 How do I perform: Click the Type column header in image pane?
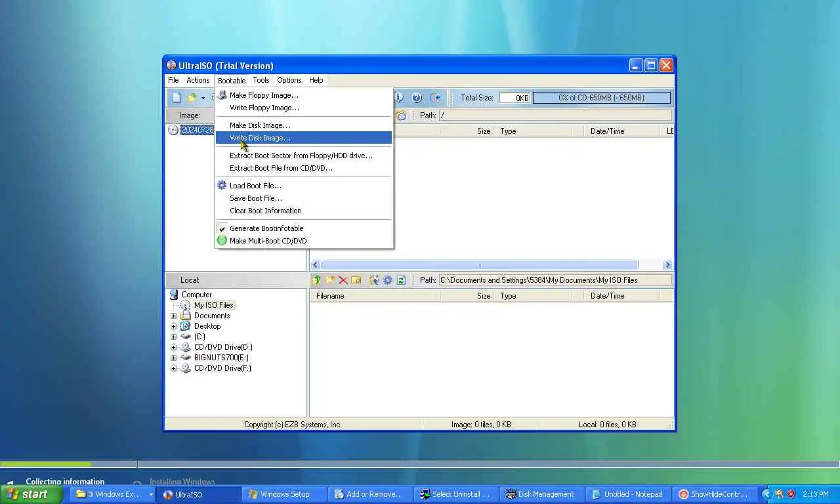pos(533,131)
